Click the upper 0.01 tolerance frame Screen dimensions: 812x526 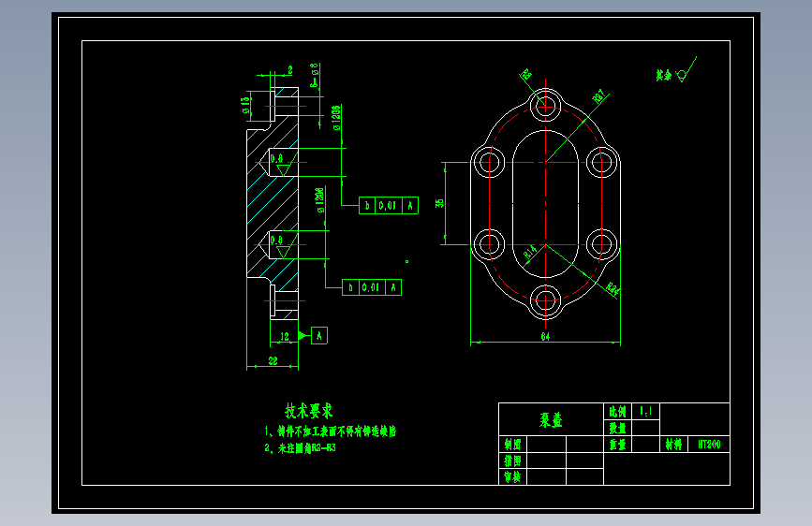[389, 206]
